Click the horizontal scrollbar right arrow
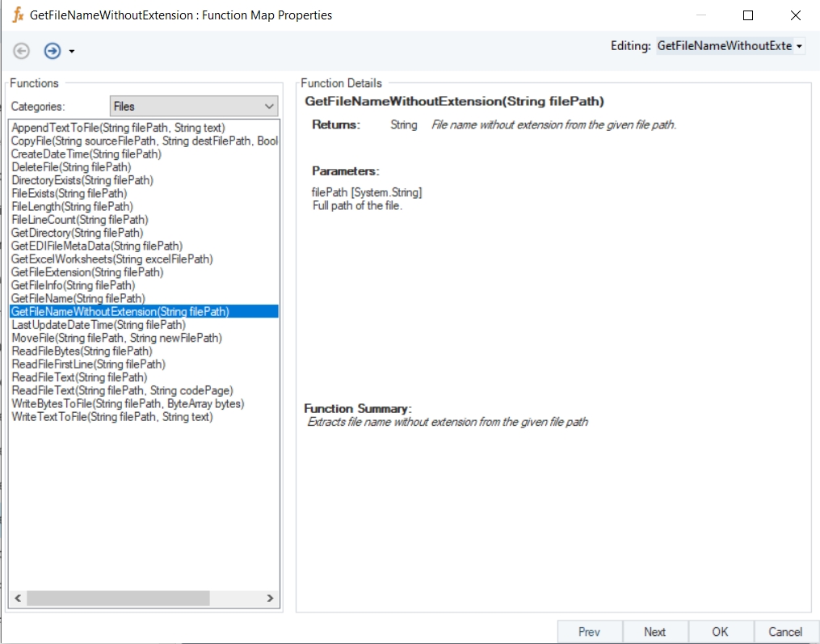 click(271, 599)
